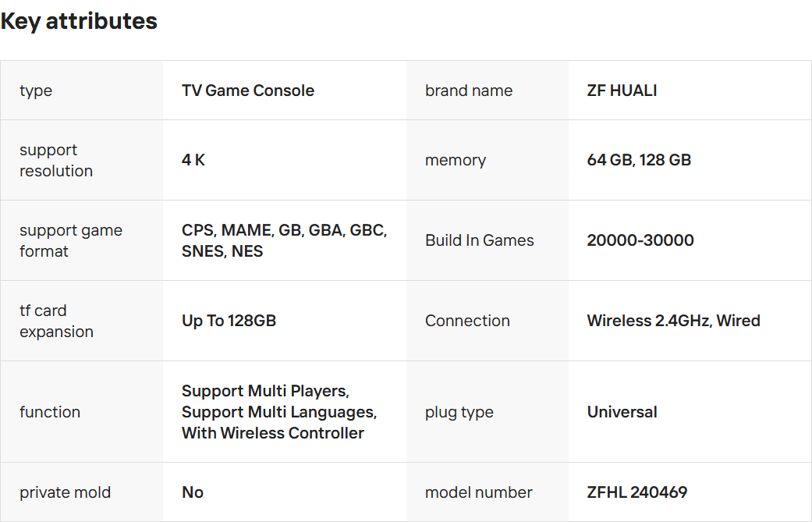Select the TV Game Console value
Screen dimensions: 812x522
(x=248, y=91)
